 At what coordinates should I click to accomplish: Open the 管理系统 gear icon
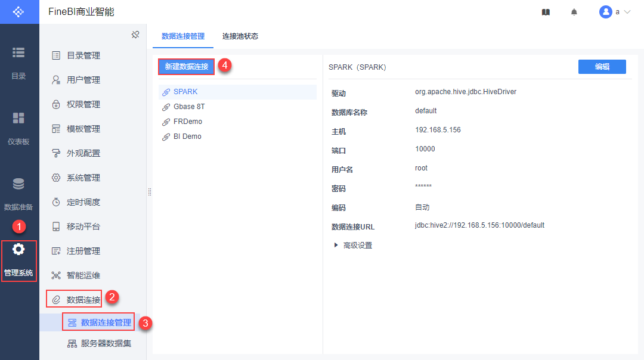point(18,249)
